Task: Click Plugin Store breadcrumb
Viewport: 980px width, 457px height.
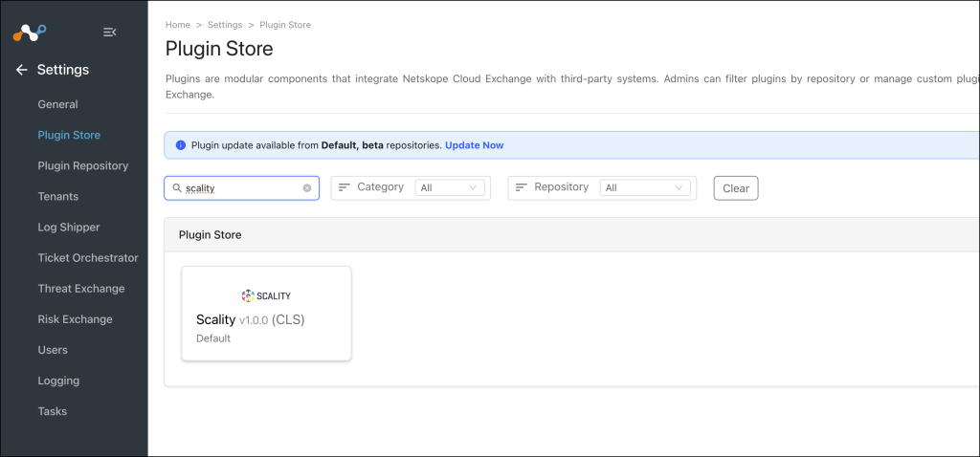Action: [285, 25]
